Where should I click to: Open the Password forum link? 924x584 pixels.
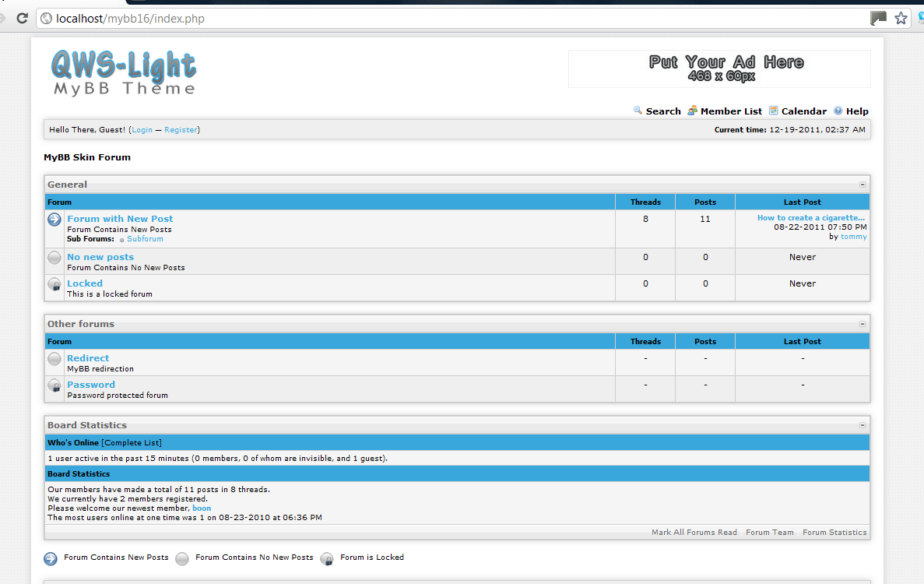91,384
